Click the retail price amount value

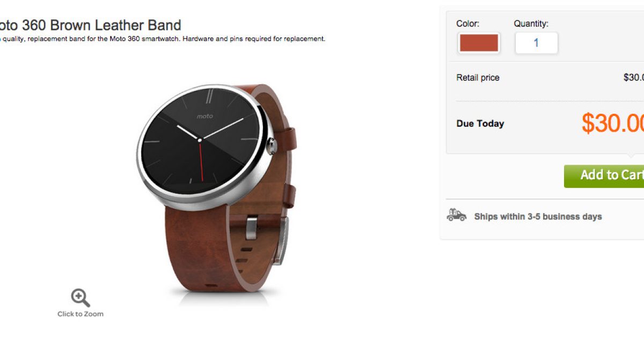[x=633, y=77]
